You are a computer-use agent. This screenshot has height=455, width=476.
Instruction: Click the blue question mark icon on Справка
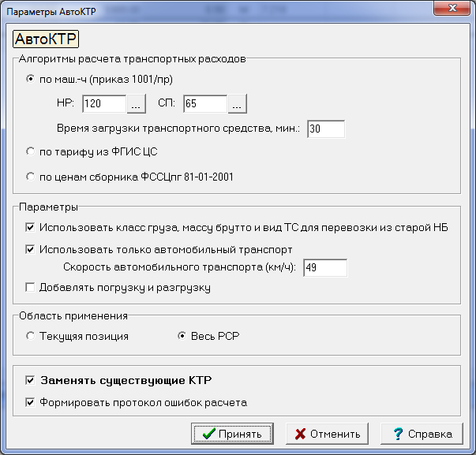pyautogui.click(x=398, y=434)
